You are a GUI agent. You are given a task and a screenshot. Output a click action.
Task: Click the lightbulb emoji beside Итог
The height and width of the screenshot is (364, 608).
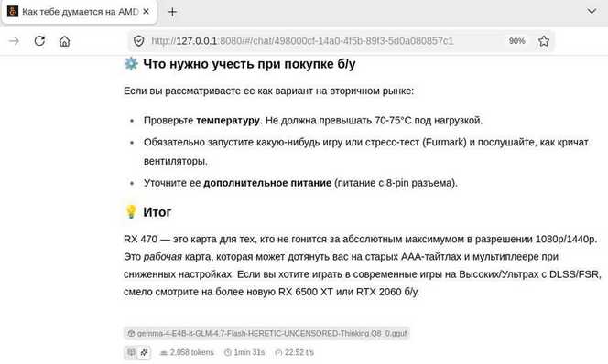coord(131,212)
